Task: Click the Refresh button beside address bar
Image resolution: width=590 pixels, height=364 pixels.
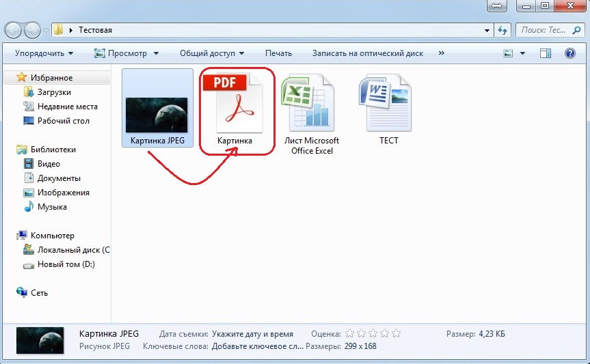Action: (x=502, y=30)
